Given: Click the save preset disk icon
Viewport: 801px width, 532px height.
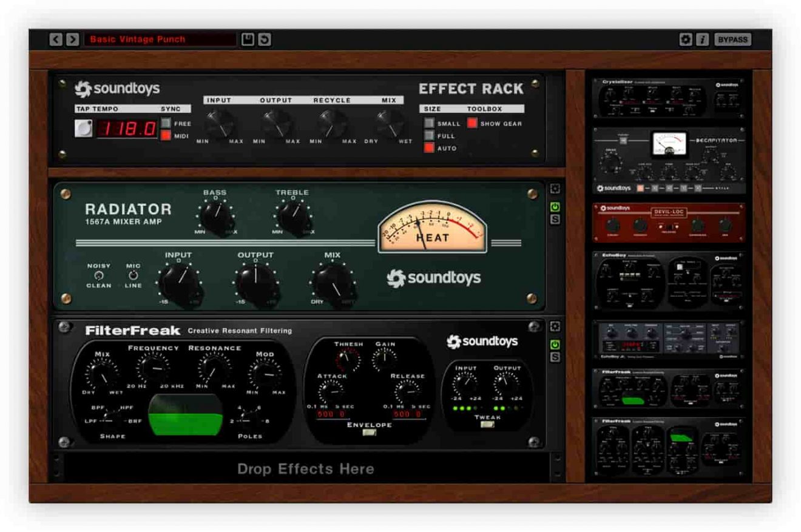Looking at the screenshot, I should 248,39.
